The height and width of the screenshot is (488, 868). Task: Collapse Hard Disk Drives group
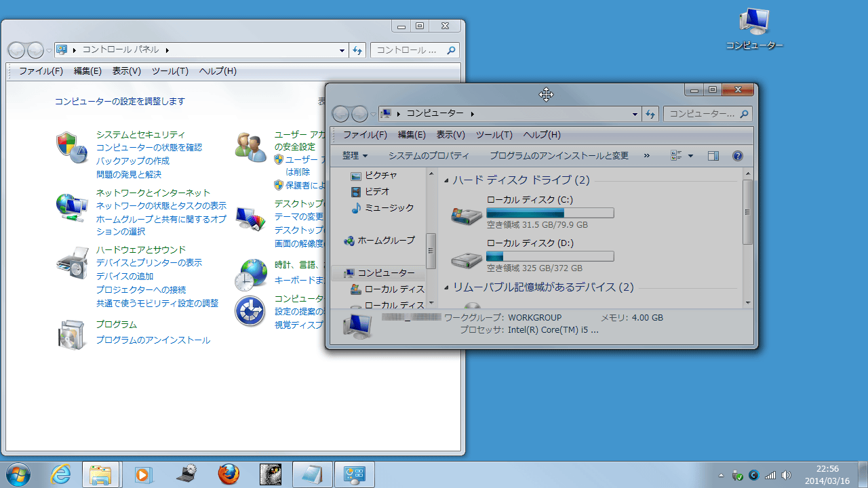click(x=446, y=180)
